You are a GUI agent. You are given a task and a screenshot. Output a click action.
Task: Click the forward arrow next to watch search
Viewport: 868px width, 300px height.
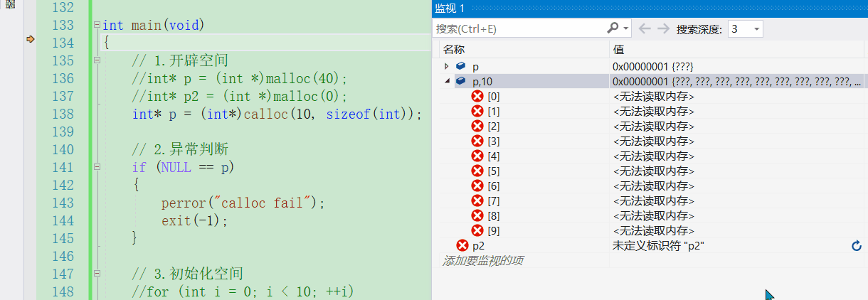pyautogui.click(x=663, y=28)
